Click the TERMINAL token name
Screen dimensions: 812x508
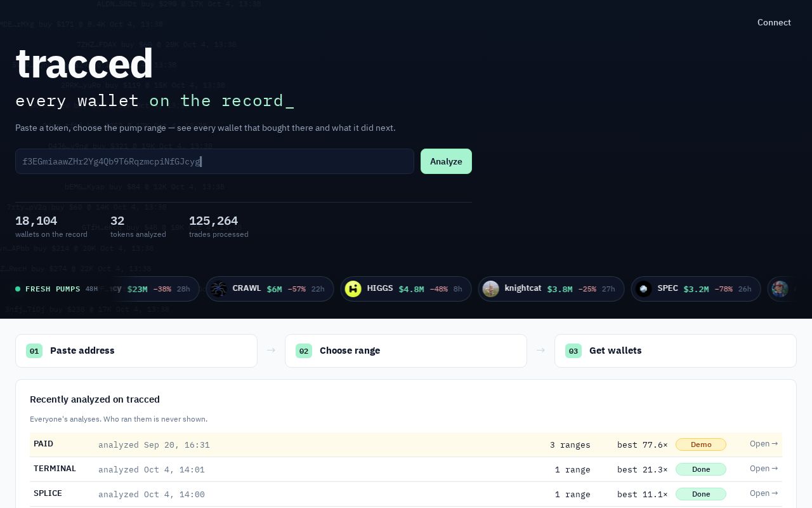click(55, 469)
